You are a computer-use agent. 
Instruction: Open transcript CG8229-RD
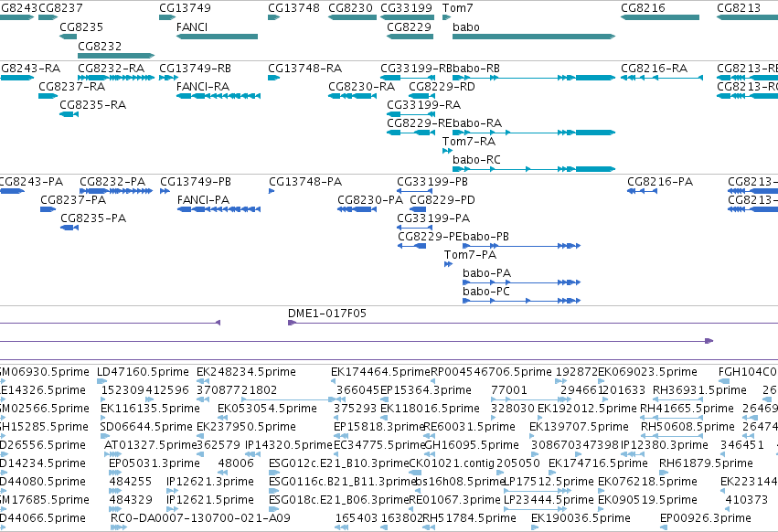[x=442, y=86]
